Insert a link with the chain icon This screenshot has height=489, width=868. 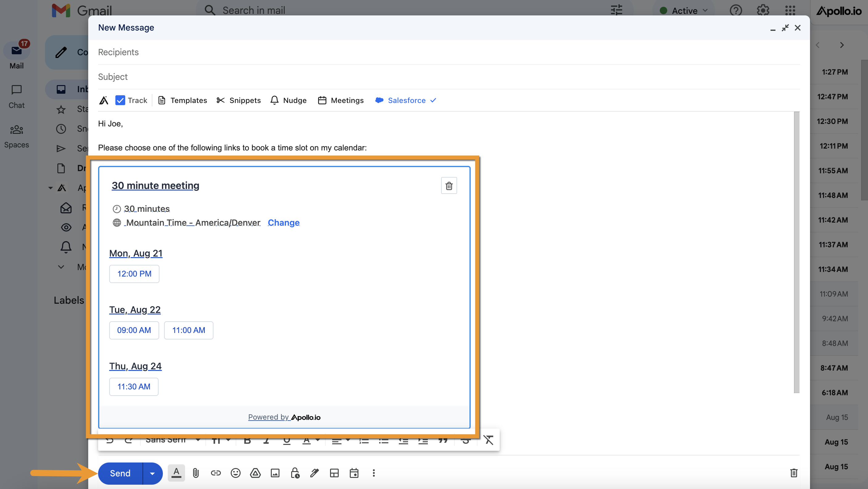click(216, 473)
